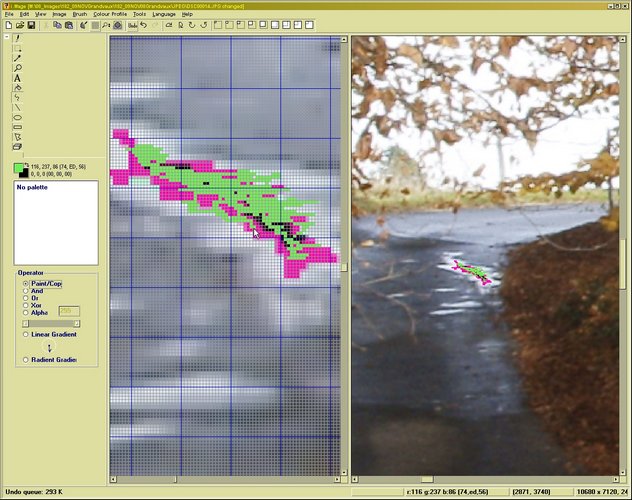This screenshot has height=500, width=632.
Task: Select the Text tool (A icon)
Action: click(18, 78)
